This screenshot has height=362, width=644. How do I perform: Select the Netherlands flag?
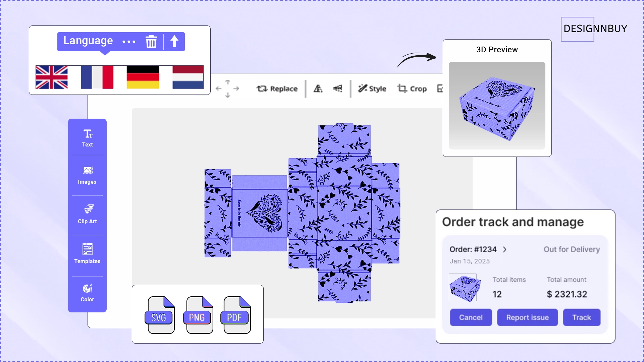click(x=188, y=77)
